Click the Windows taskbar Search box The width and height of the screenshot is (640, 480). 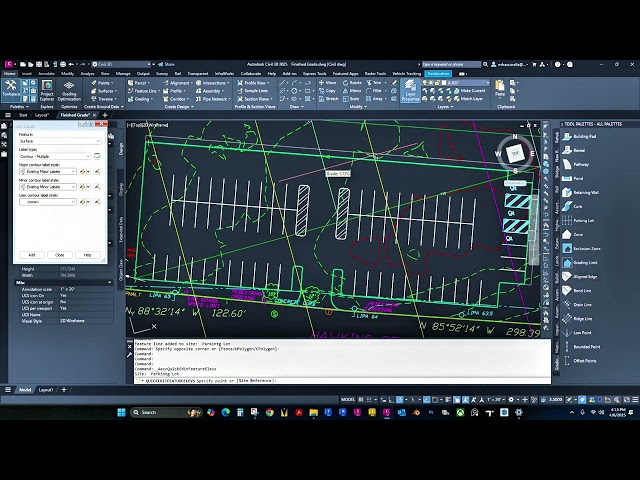(x=166, y=412)
